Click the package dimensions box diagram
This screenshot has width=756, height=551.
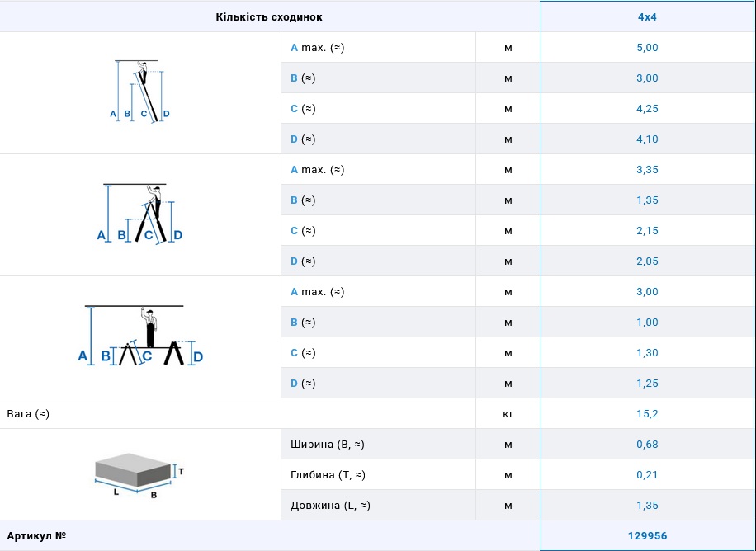(139, 475)
